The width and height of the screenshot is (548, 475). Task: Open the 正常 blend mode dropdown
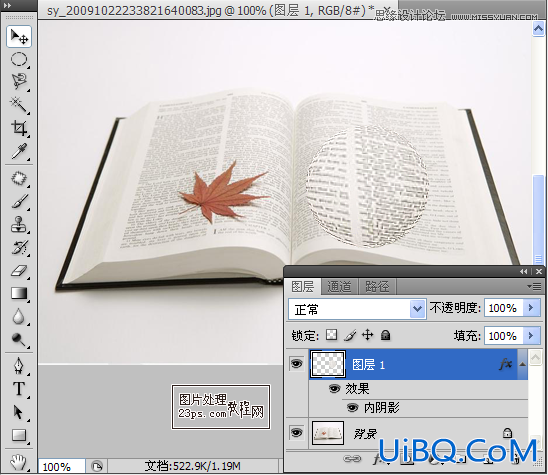(x=357, y=309)
